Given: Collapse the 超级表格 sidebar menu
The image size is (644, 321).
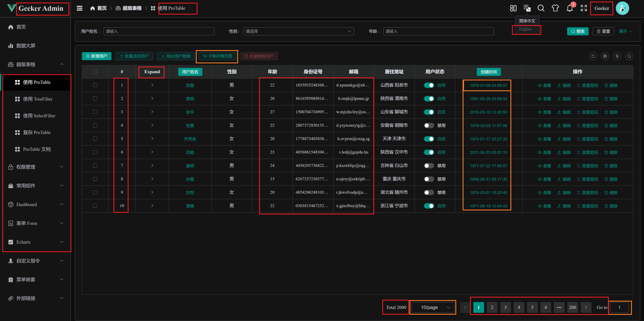Looking at the screenshot, I should tap(36, 64).
